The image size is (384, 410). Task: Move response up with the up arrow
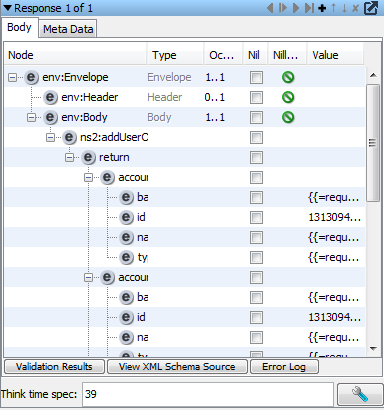click(333, 8)
